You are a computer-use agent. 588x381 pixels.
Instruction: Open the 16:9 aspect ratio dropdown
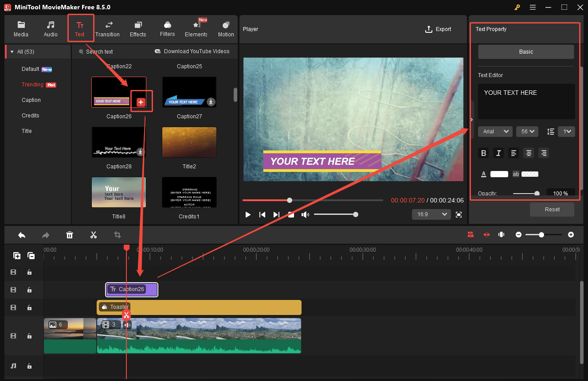click(431, 214)
